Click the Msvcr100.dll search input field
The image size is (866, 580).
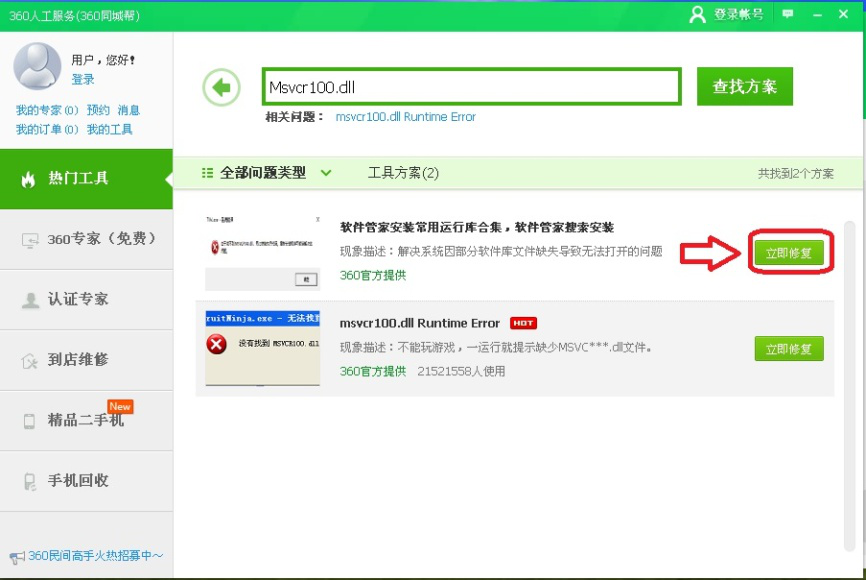pos(472,87)
